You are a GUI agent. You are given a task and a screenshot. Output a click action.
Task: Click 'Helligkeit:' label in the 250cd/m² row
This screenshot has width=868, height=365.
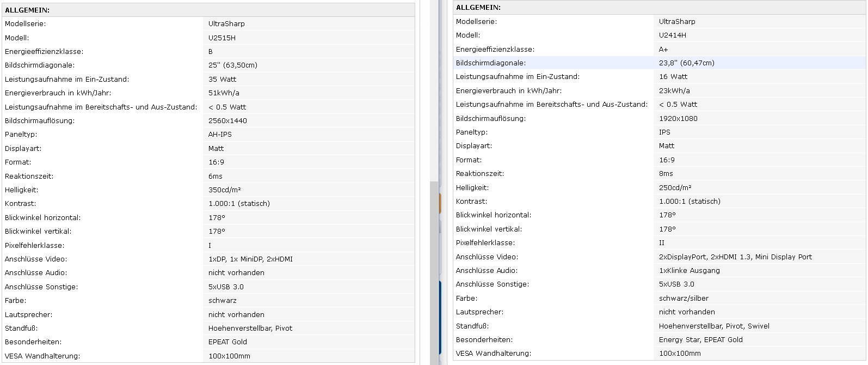pyautogui.click(x=472, y=187)
